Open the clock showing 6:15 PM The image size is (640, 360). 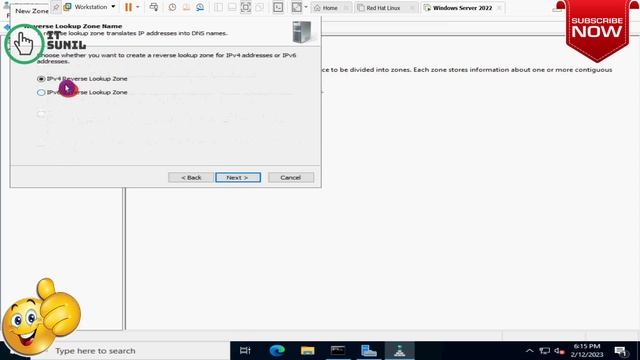coord(587,350)
